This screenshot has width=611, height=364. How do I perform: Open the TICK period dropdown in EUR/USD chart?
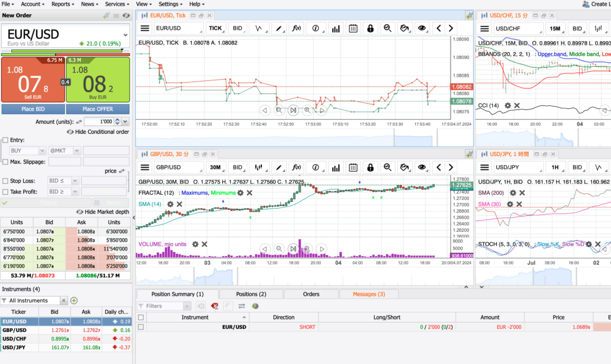[215, 28]
